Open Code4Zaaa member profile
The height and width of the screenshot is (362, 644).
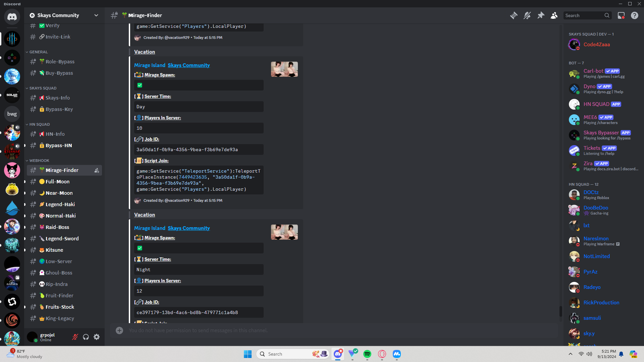602,45
